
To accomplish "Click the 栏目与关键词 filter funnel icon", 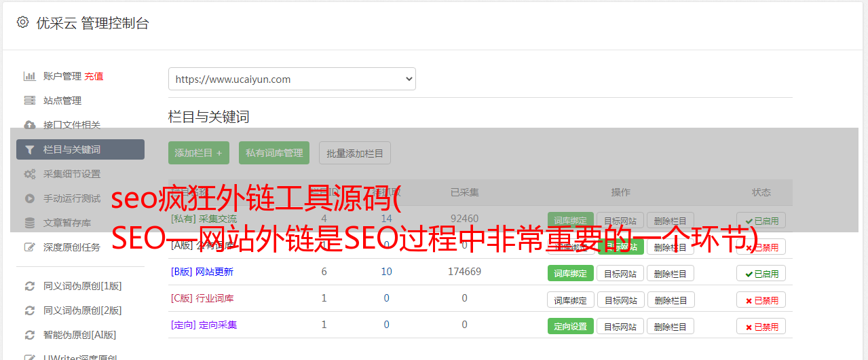I will click(29, 149).
